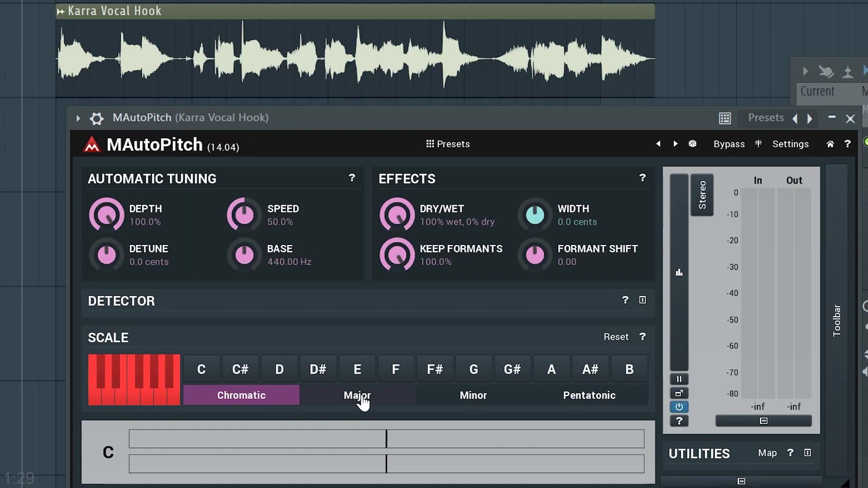Toggle the vertical Toolbar strip
This screenshot has width=868, height=488.
[837, 320]
